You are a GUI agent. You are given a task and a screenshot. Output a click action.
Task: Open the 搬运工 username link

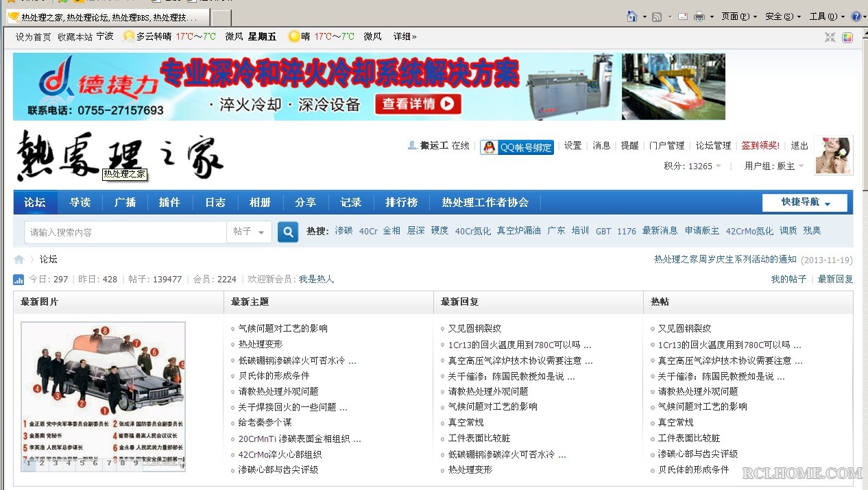point(434,145)
